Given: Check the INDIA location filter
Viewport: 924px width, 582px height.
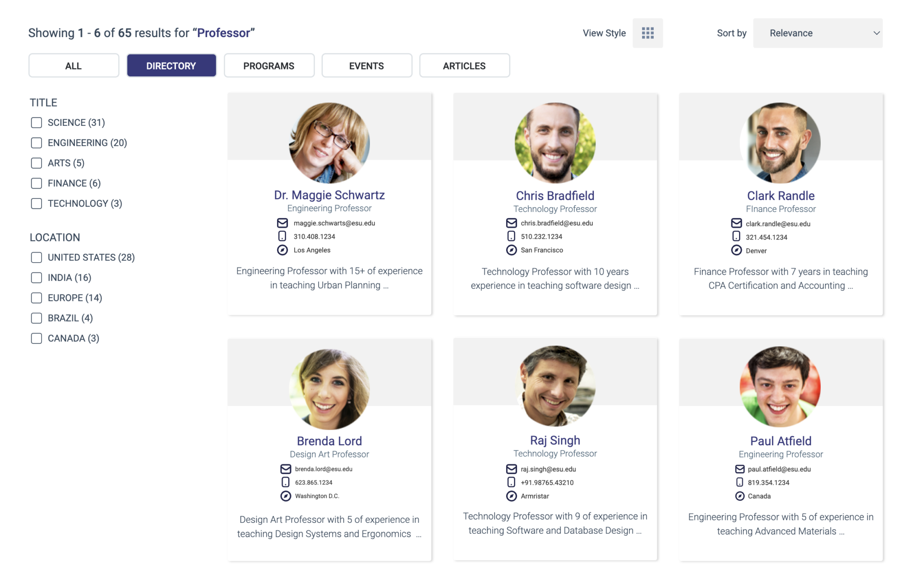Looking at the screenshot, I should click(x=36, y=277).
